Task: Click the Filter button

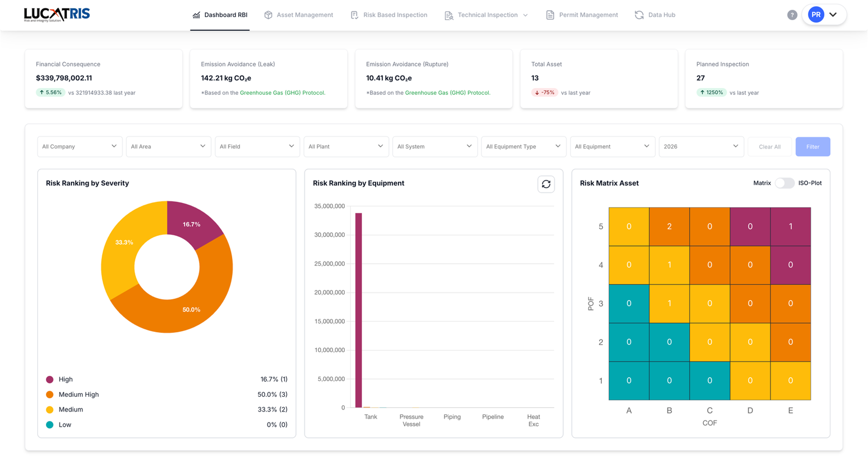Action: (812, 147)
